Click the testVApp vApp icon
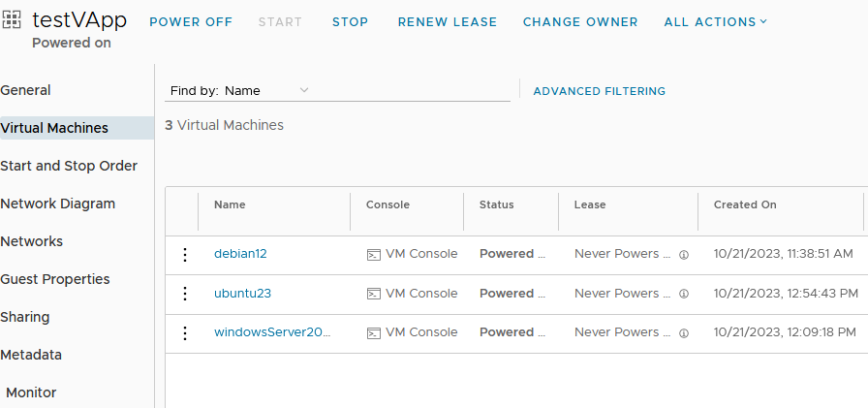Viewport: 868px width, 408px height. 12,19
